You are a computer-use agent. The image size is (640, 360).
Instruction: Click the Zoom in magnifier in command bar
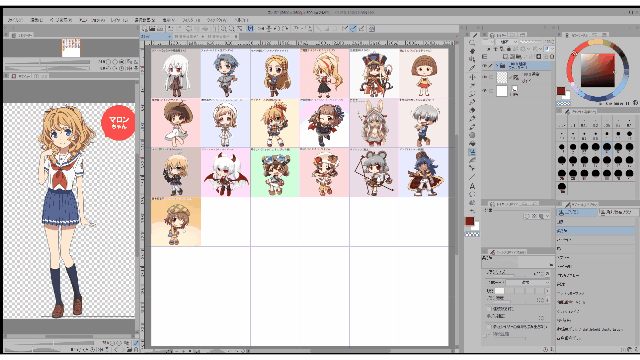pos(224,29)
